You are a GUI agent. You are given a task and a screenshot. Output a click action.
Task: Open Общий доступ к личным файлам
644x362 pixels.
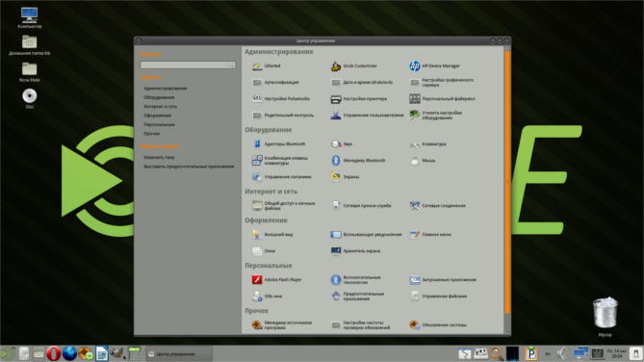point(283,205)
